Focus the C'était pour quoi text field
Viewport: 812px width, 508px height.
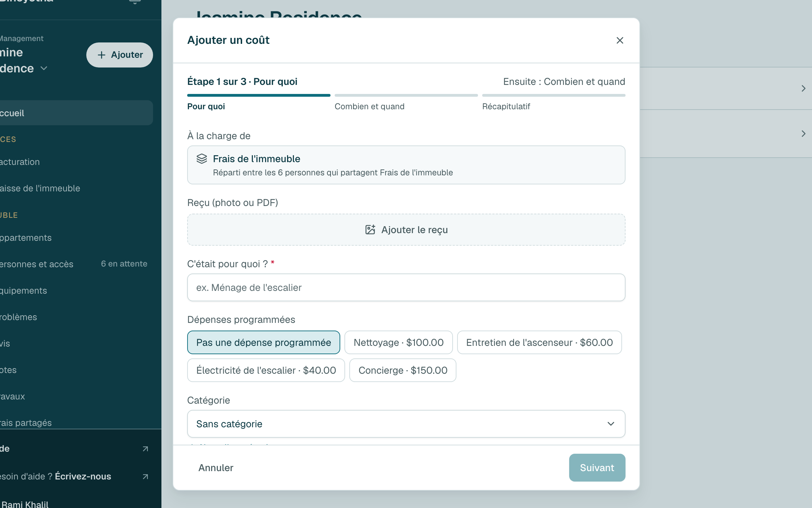pyautogui.click(x=406, y=287)
